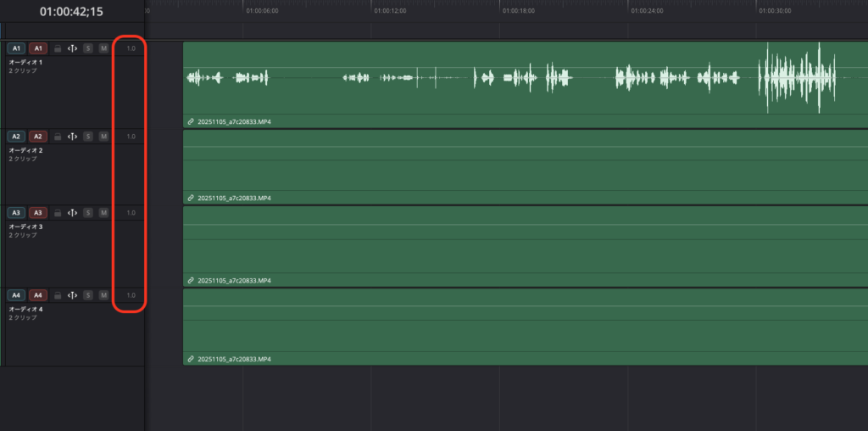The image size is (868, 431).
Task: Toggle auto track selector on A1
Action: coord(72,48)
